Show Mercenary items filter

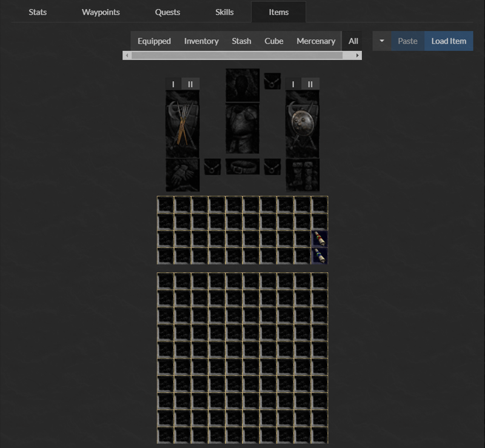click(316, 41)
